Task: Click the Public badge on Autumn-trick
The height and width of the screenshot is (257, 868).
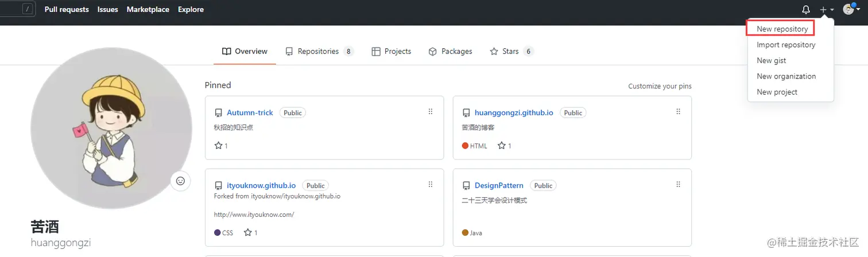Action: [x=293, y=113]
